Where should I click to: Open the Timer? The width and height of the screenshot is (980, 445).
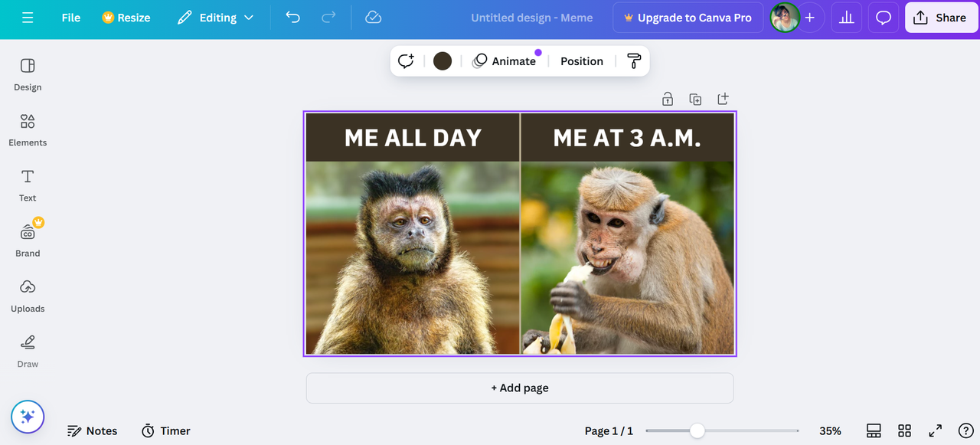point(165,431)
